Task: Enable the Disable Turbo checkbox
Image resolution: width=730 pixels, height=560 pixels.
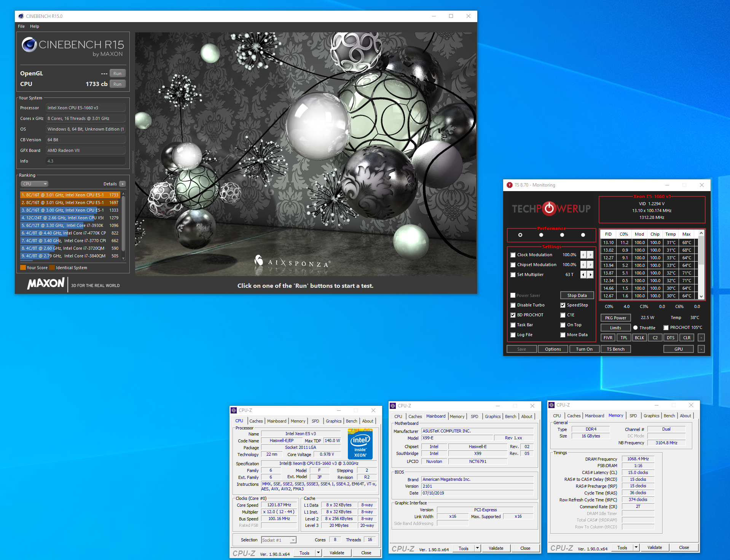Action: coord(513,305)
